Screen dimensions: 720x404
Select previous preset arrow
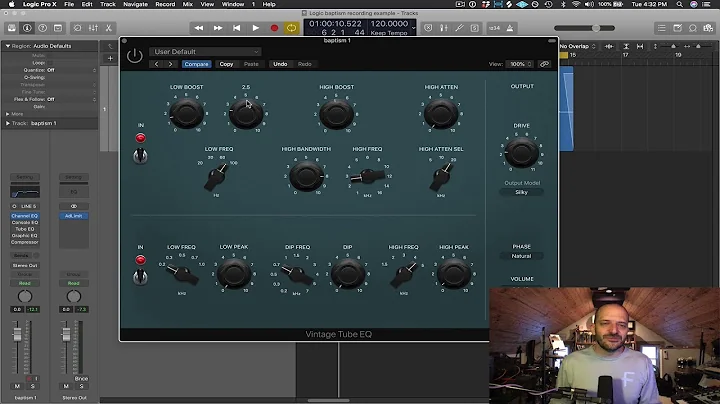157,64
